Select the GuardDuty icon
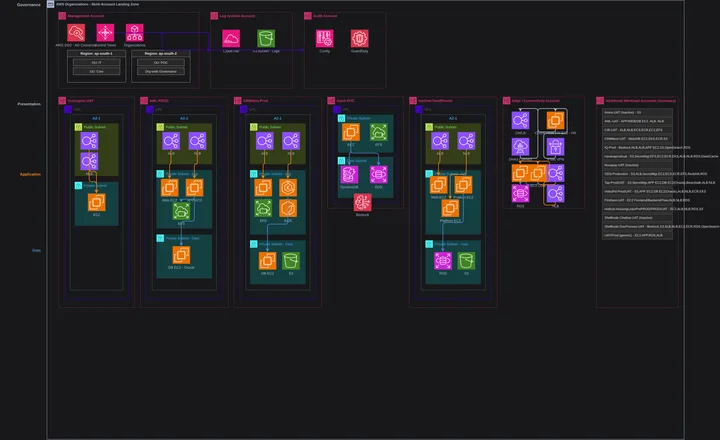This screenshot has height=440, width=720. coord(360,39)
